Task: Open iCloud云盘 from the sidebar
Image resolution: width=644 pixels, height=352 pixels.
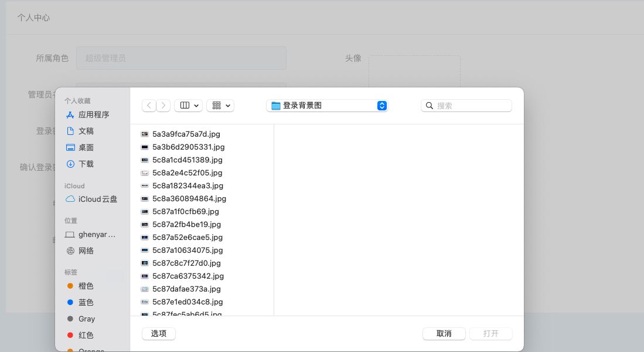Action: (x=97, y=199)
